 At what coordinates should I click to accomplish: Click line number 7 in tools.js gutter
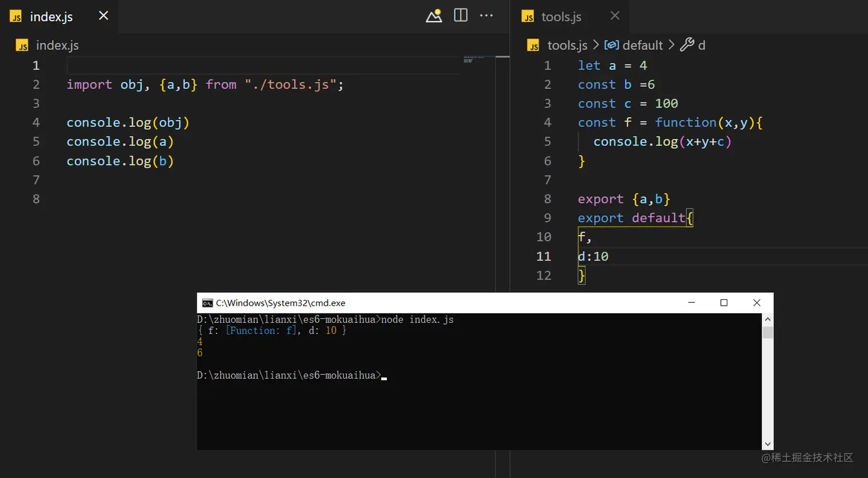click(x=548, y=180)
